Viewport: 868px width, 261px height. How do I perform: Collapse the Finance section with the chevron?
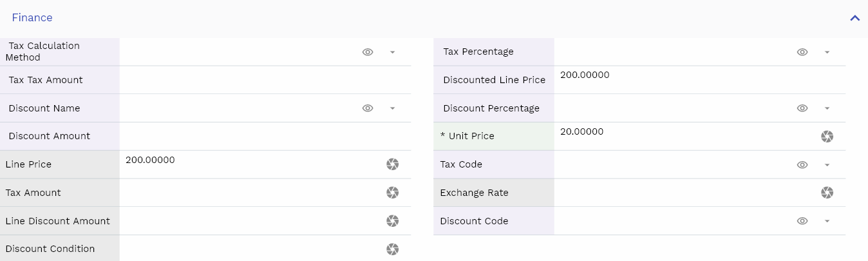click(854, 18)
